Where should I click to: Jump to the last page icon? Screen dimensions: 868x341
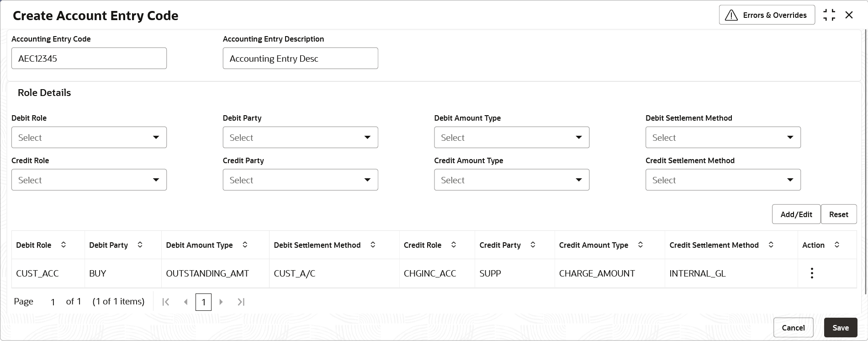[x=241, y=302]
